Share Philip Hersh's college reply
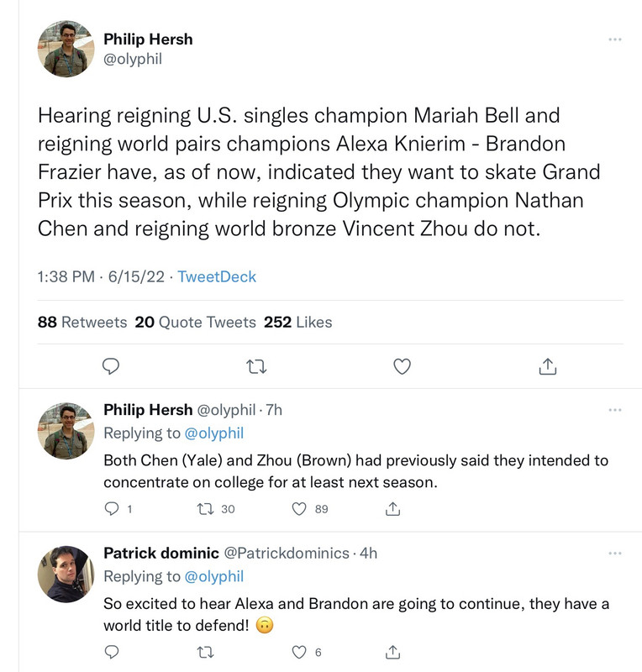Screen dimensions: 642x672 [x=392, y=509]
